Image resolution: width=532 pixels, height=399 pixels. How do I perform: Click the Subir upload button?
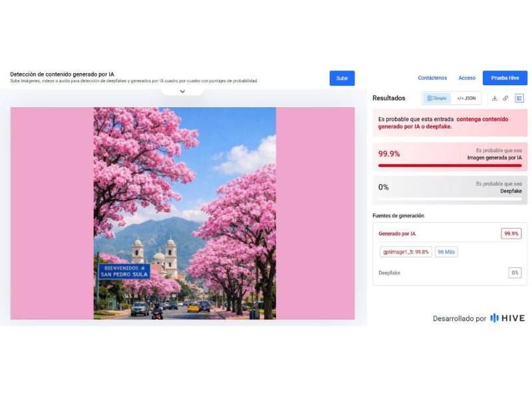342,78
